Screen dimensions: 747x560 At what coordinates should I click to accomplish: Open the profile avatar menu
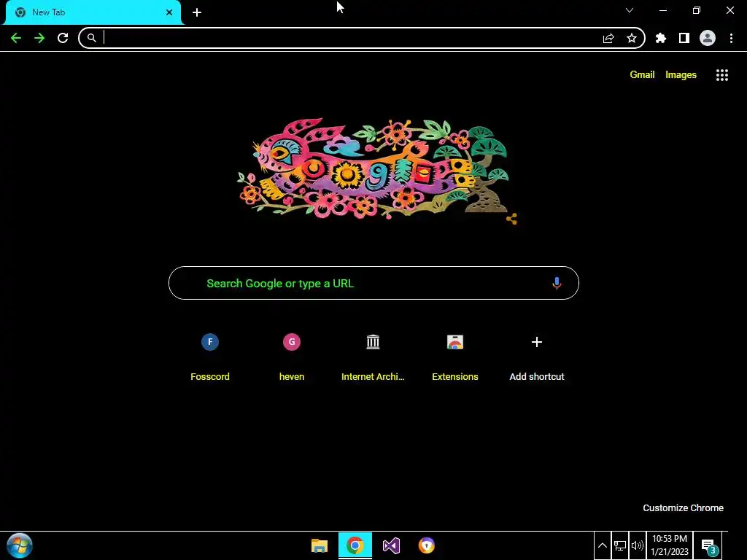tap(708, 38)
